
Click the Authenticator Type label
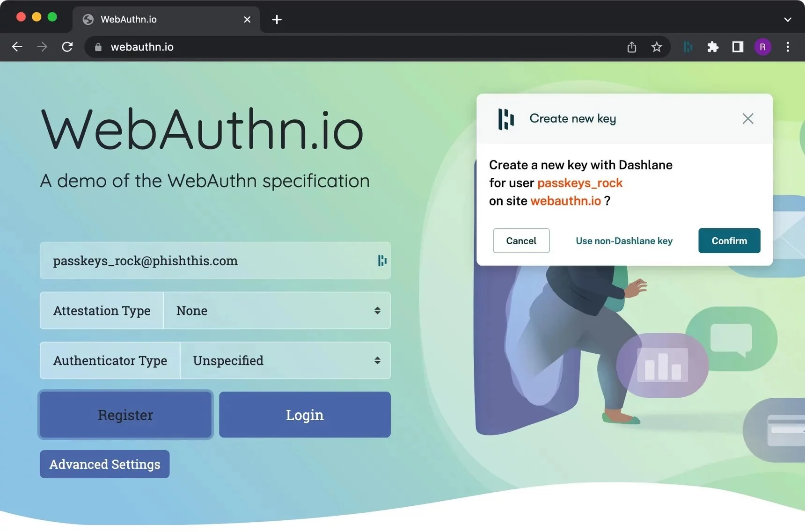coord(110,360)
